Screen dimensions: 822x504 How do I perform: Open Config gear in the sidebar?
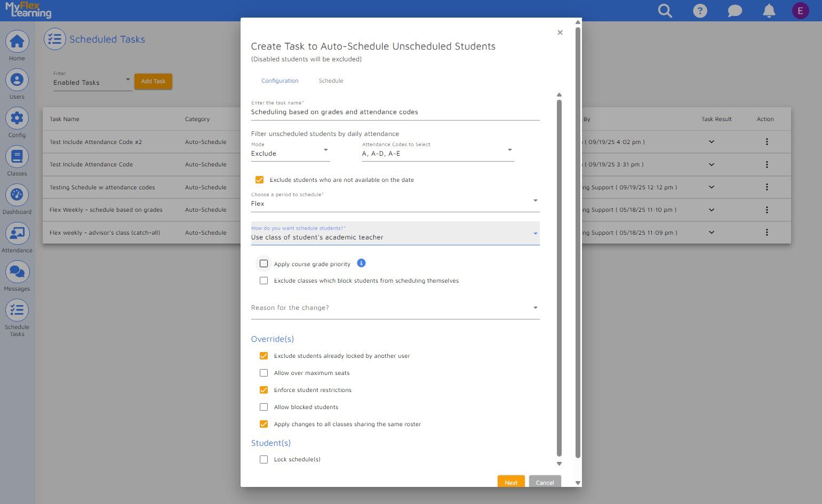coord(17,123)
